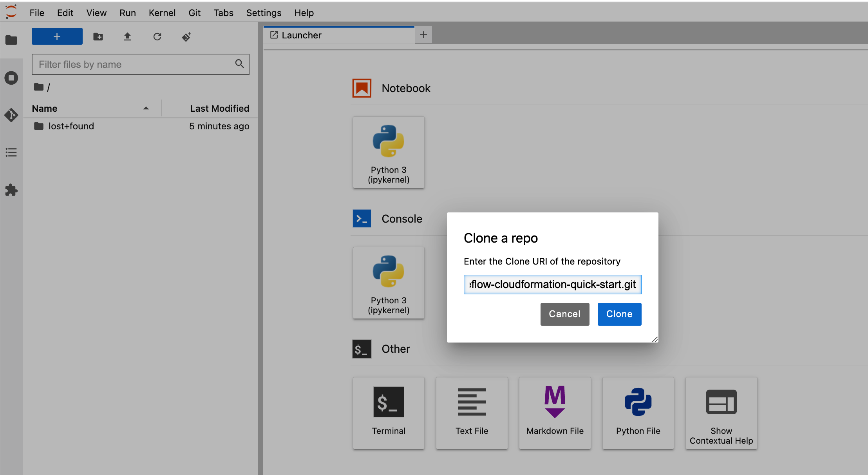Launch the Terminal from Other section
This screenshot has height=475, width=868.
pyautogui.click(x=388, y=413)
